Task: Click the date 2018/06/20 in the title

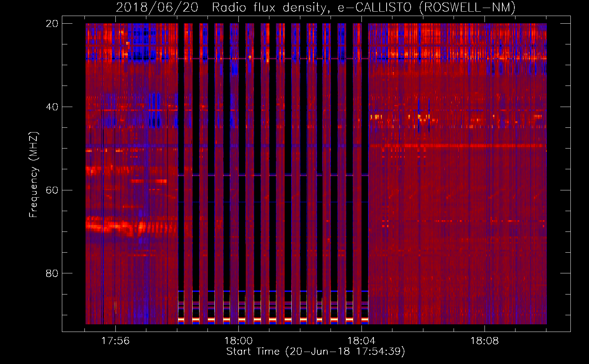Action: 157,7
